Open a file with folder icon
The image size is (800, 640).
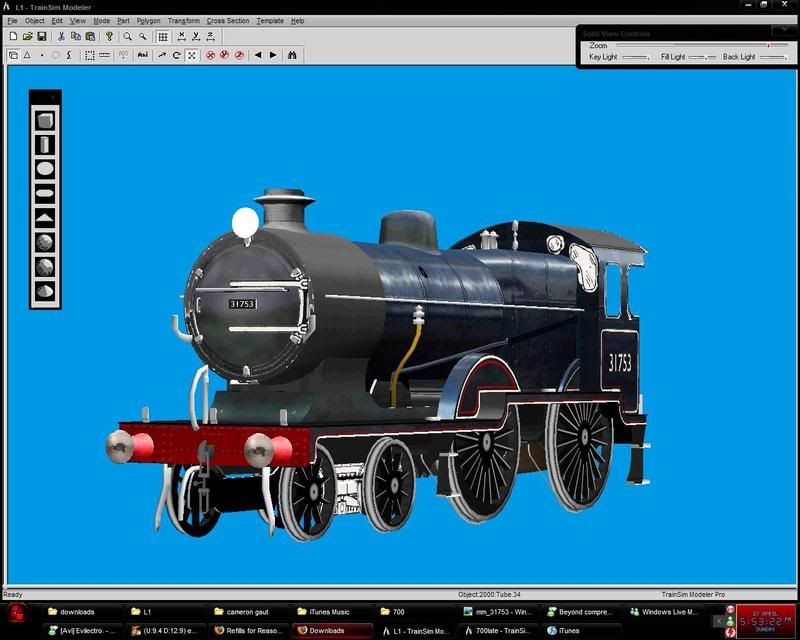[x=28, y=36]
